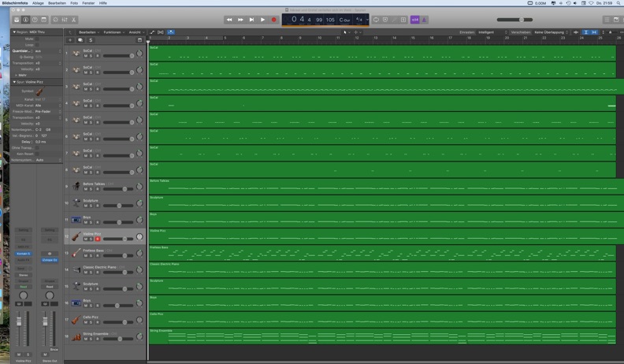The image size is (624, 364).
Task: Open the pointer tool selection dropdown
Action: (x=347, y=32)
